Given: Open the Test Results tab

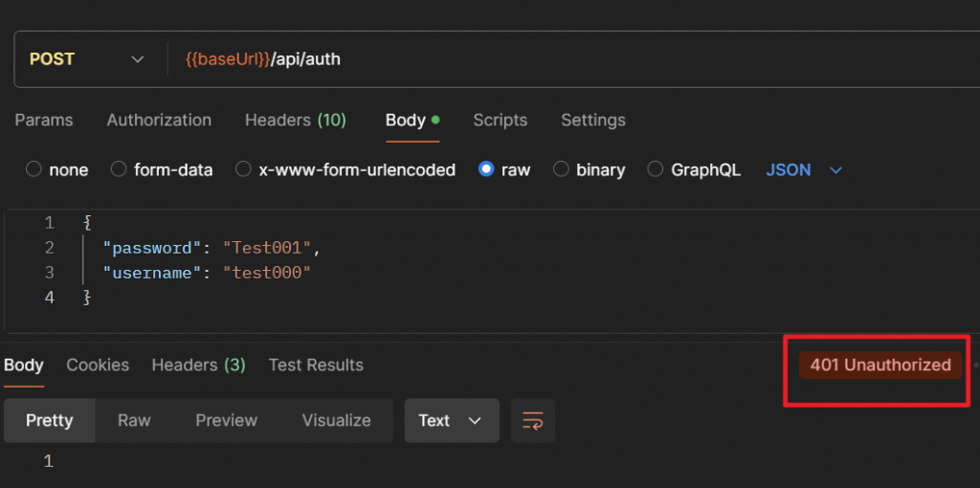Looking at the screenshot, I should point(316,365).
